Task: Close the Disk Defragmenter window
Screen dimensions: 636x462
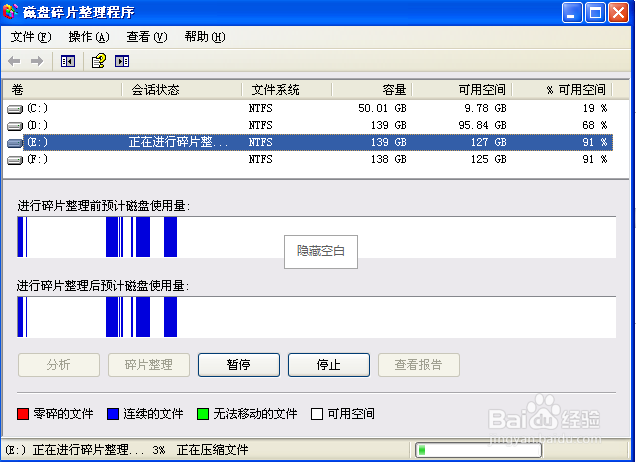Action: point(618,12)
